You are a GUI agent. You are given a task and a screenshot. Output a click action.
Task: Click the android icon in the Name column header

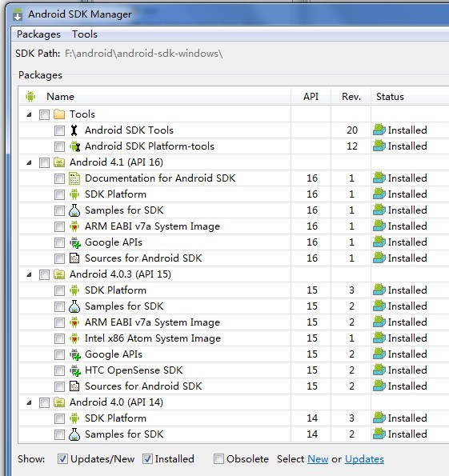pyautogui.click(x=30, y=97)
